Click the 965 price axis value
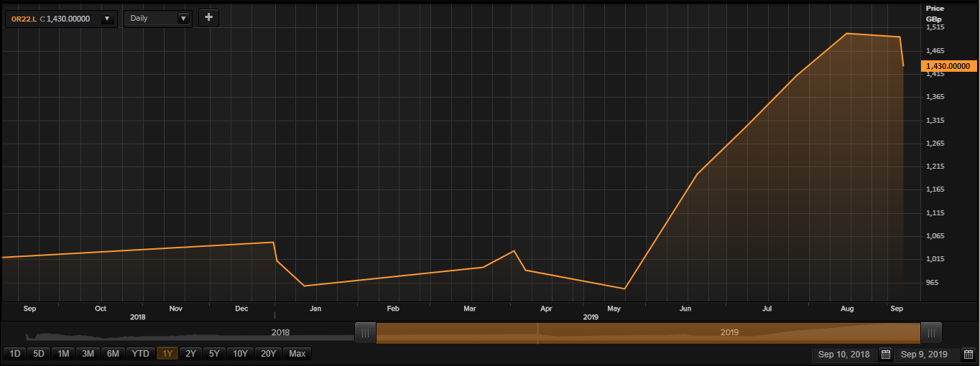 [933, 283]
